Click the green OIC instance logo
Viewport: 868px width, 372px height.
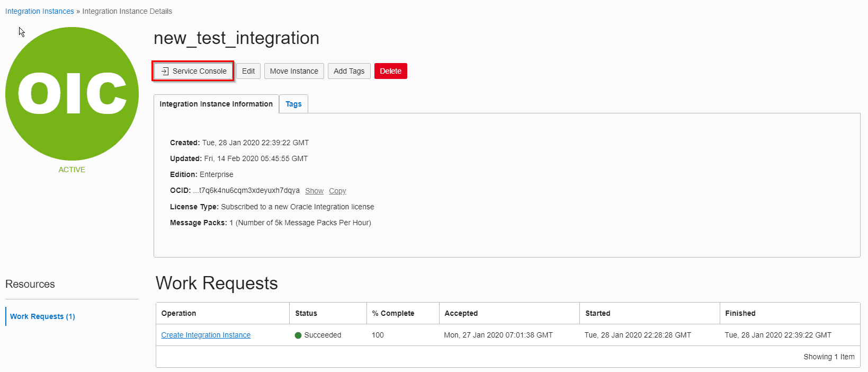72,94
